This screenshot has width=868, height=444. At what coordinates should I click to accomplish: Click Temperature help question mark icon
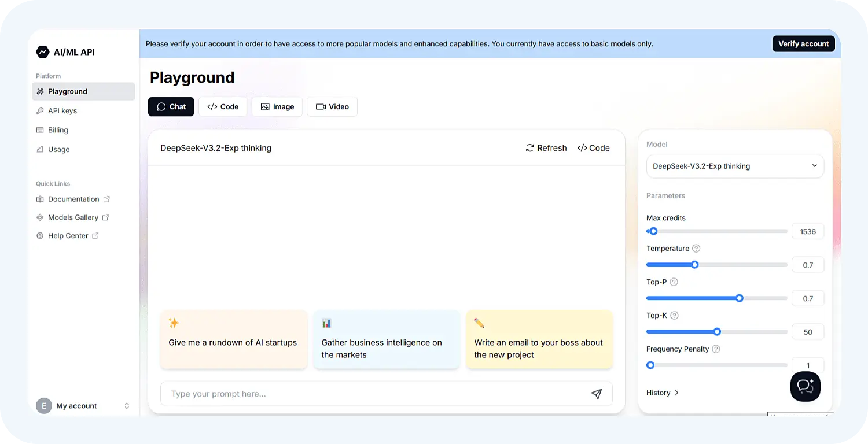click(x=696, y=249)
